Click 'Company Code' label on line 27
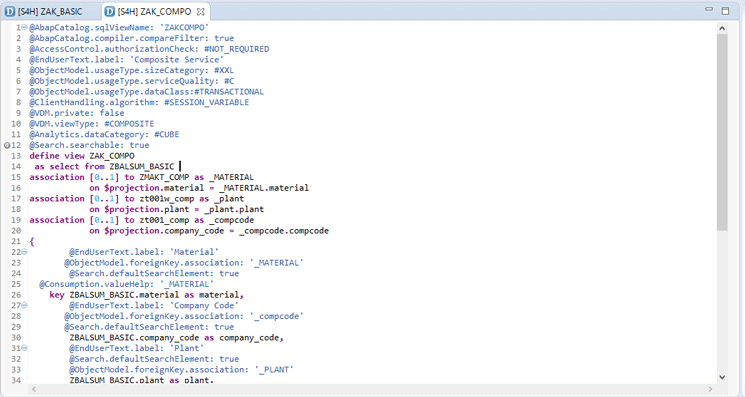The image size is (745, 397). click(x=204, y=305)
